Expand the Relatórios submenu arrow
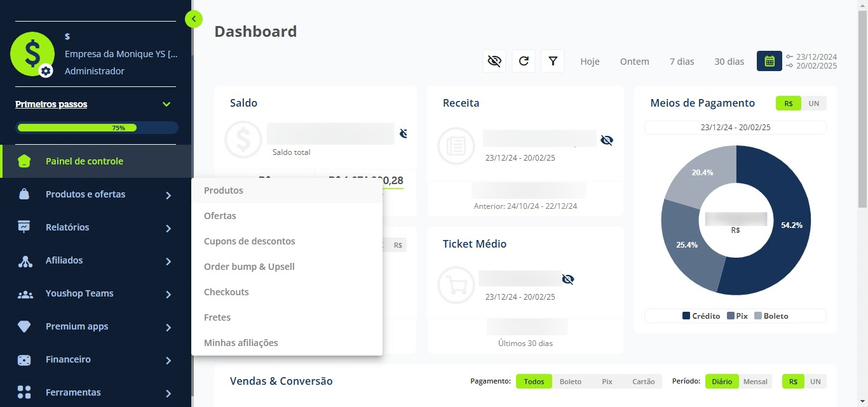This screenshot has width=868, height=407. tap(168, 228)
